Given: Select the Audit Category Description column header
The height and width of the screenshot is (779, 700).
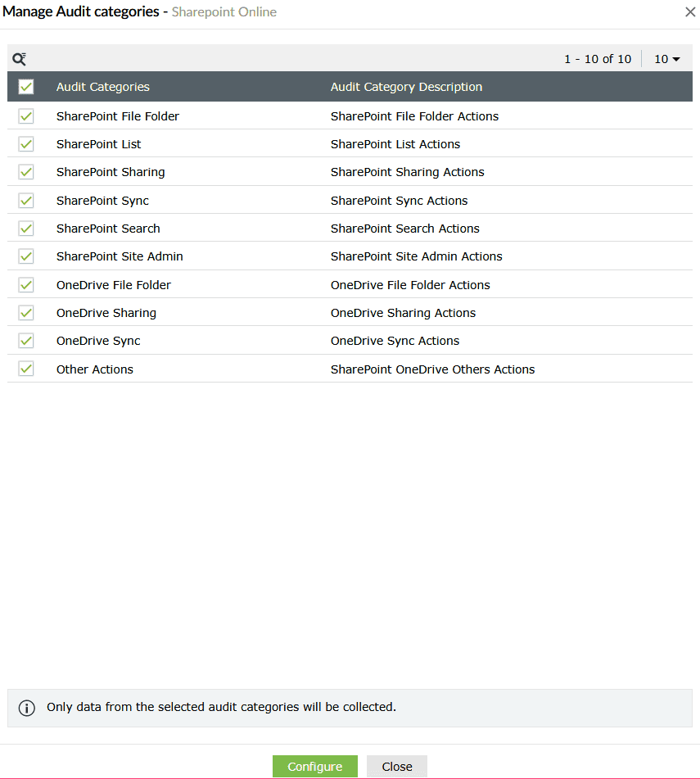Looking at the screenshot, I should [406, 86].
